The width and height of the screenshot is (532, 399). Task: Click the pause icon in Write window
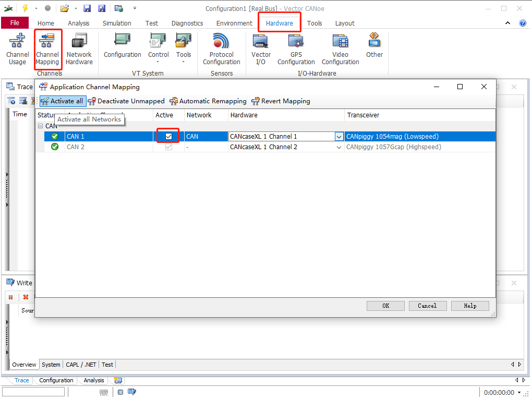coord(11,297)
